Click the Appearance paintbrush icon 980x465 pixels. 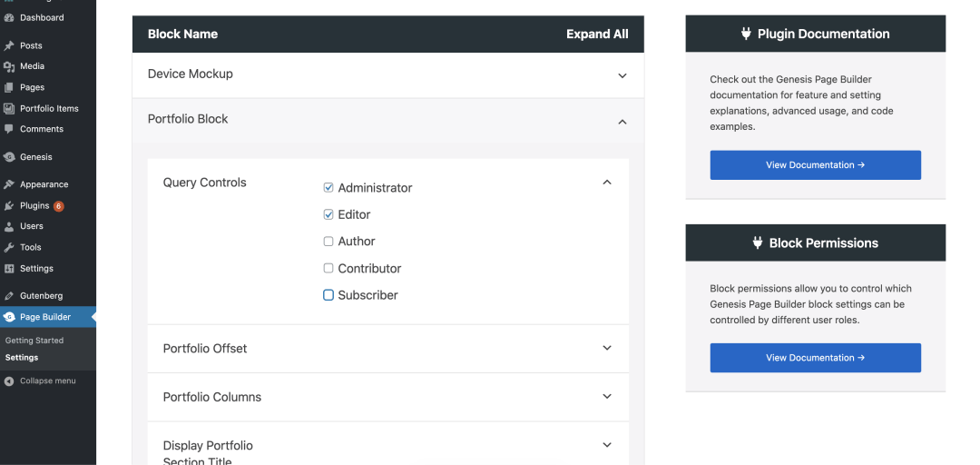pyautogui.click(x=9, y=184)
